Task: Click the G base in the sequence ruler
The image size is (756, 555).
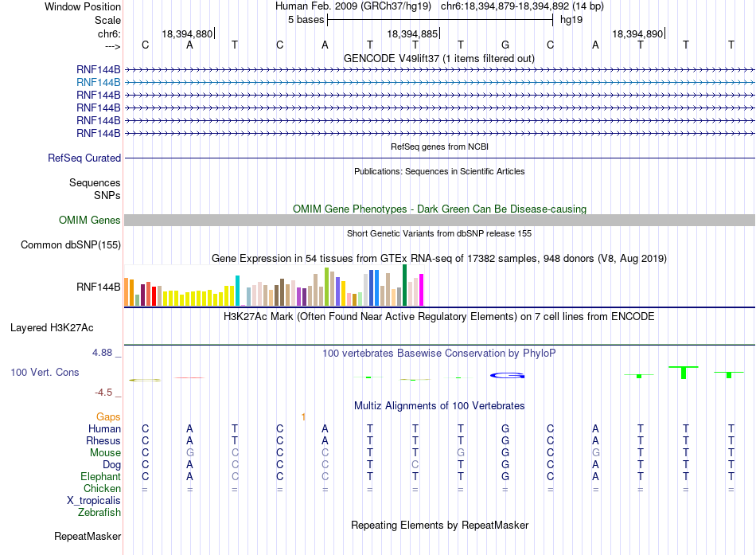Action: (x=505, y=45)
